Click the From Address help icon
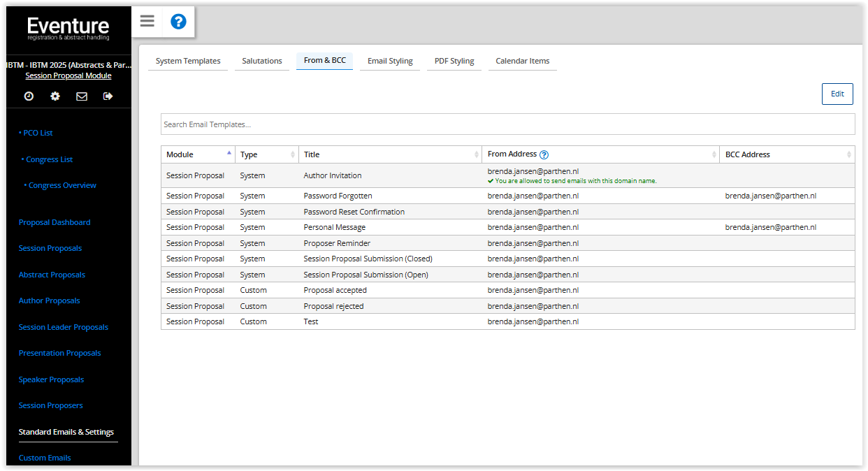The width and height of the screenshot is (868, 471). (x=544, y=154)
